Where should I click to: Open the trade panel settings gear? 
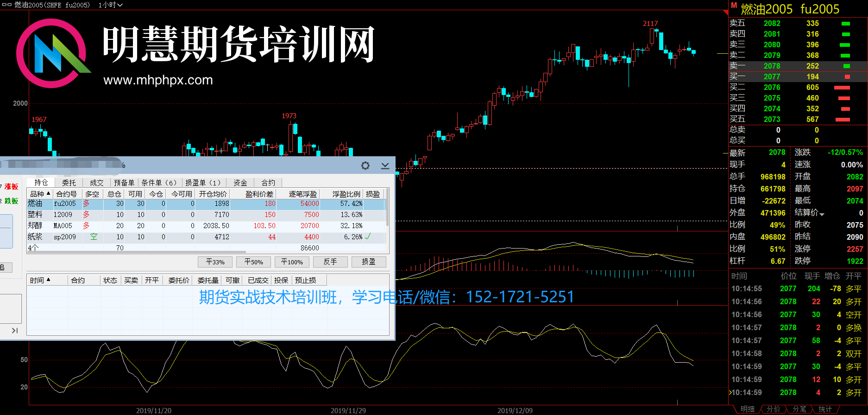click(x=365, y=166)
